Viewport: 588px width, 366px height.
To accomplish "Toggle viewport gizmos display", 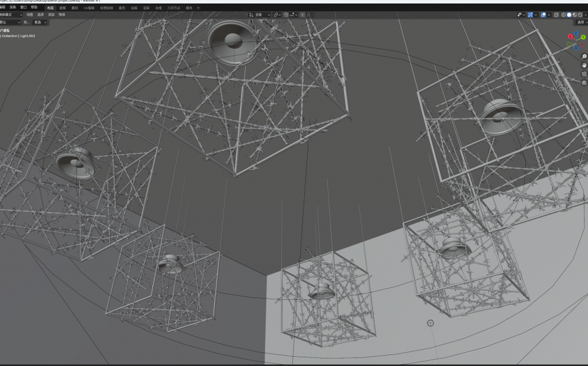I will [x=530, y=14].
